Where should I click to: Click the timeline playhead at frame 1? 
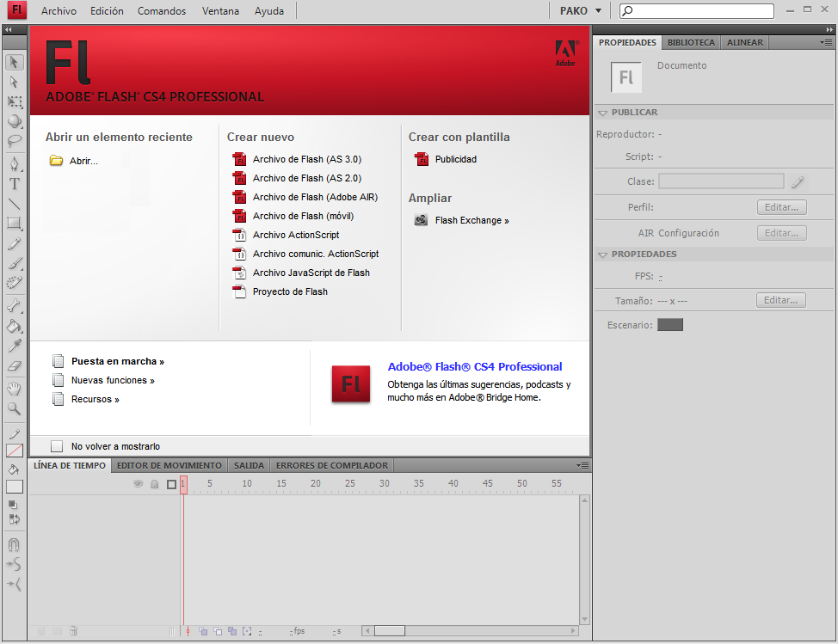tap(183, 484)
